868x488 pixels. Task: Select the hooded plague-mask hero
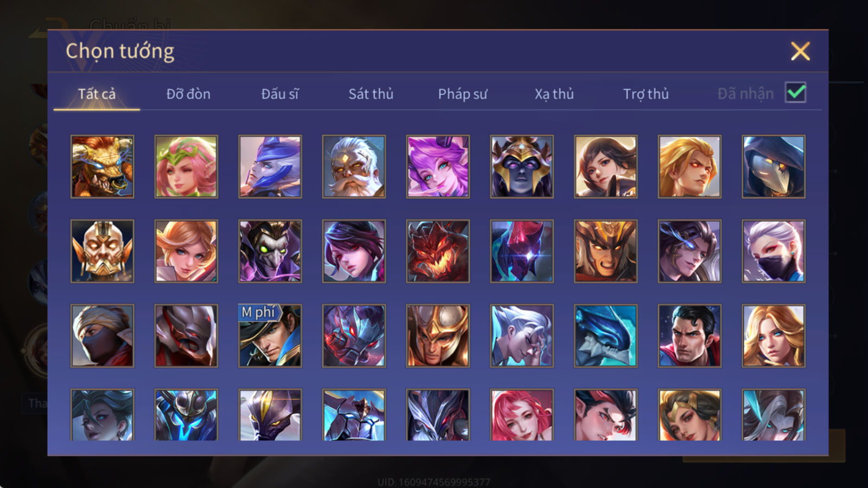click(x=774, y=166)
